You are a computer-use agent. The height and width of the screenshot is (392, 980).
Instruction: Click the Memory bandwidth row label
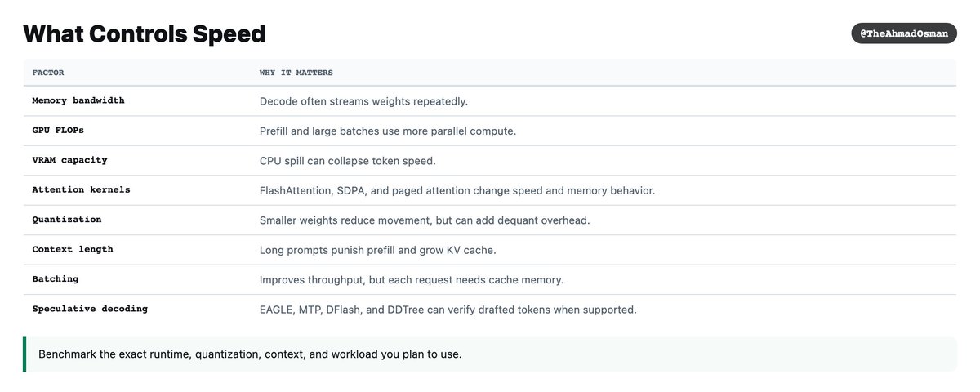point(78,100)
